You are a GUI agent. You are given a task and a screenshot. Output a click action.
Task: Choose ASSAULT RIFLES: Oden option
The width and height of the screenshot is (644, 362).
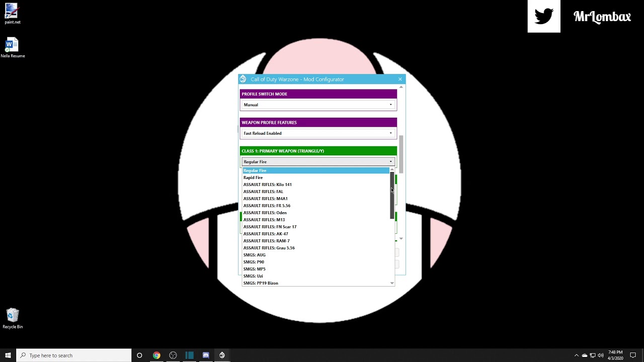pos(316,213)
